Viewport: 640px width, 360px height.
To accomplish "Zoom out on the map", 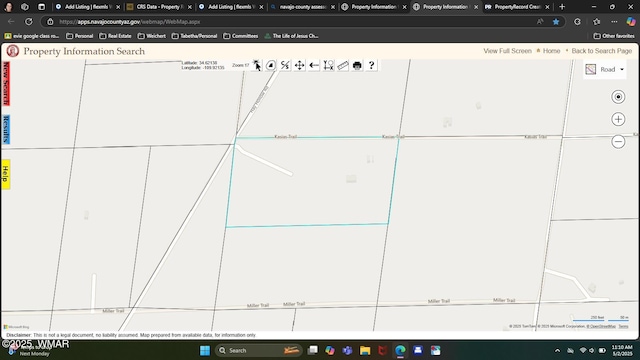I will coord(618,142).
